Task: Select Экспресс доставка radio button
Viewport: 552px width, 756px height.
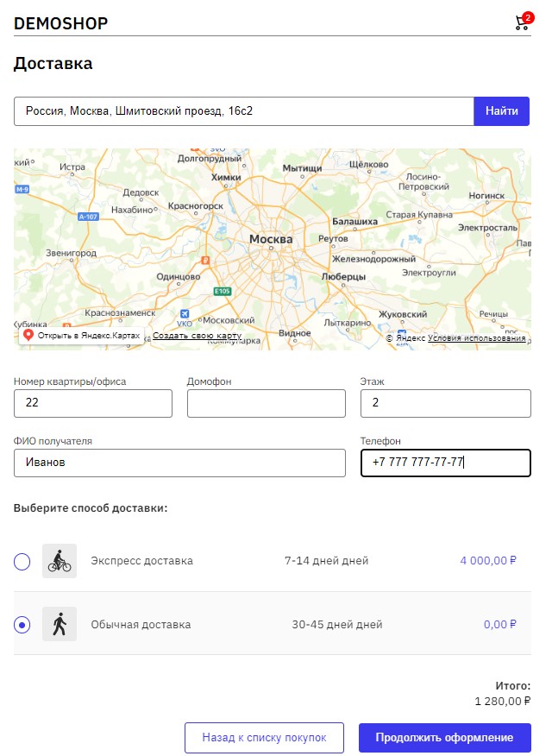Action: click(x=22, y=562)
